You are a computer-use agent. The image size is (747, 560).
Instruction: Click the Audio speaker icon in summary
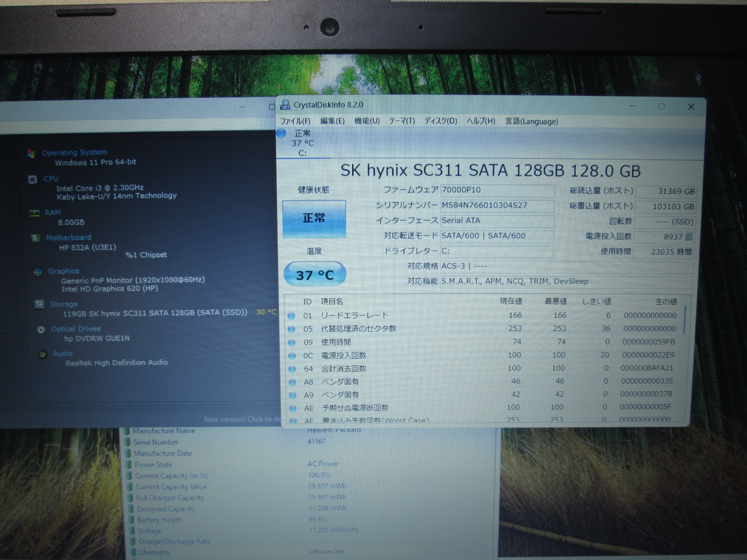pos(42,354)
